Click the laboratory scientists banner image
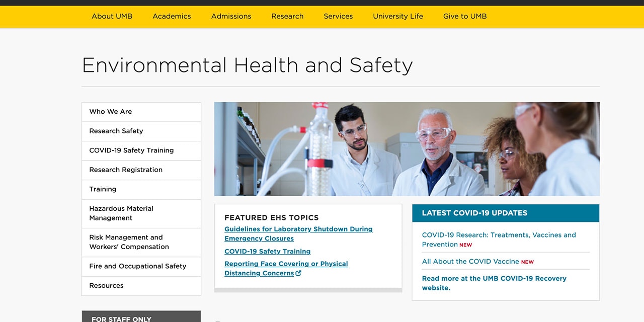The width and height of the screenshot is (644, 322). click(407, 149)
